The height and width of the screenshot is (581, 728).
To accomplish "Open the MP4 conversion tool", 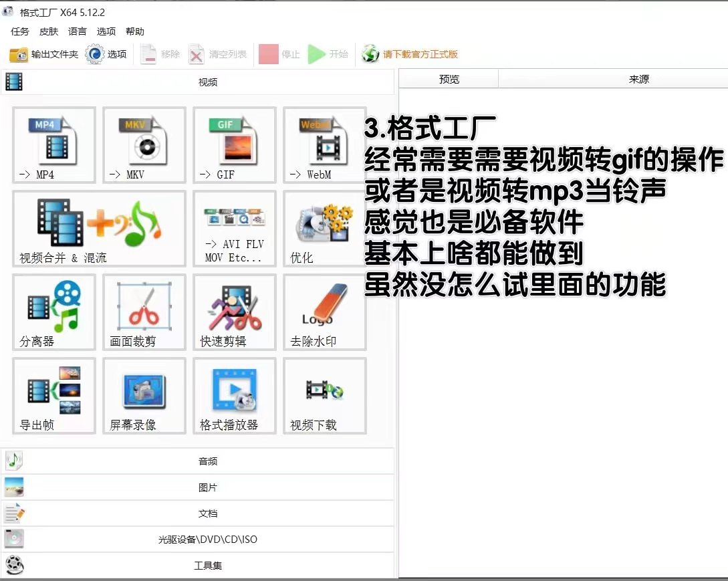I will click(54, 145).
